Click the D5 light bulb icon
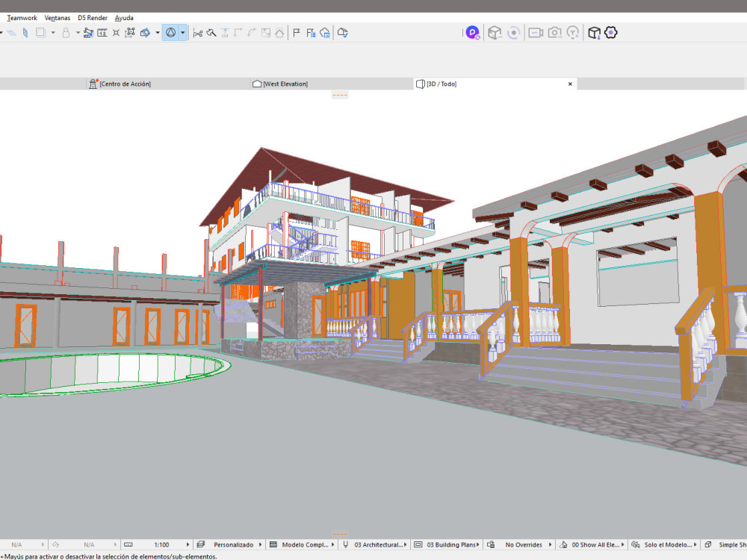This screenshot has width=747, height=560. pyautogui.click(x=573, y=33)
